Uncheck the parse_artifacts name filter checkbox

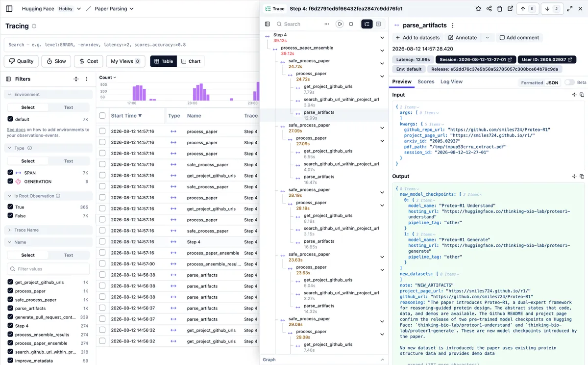pos(10,309)
